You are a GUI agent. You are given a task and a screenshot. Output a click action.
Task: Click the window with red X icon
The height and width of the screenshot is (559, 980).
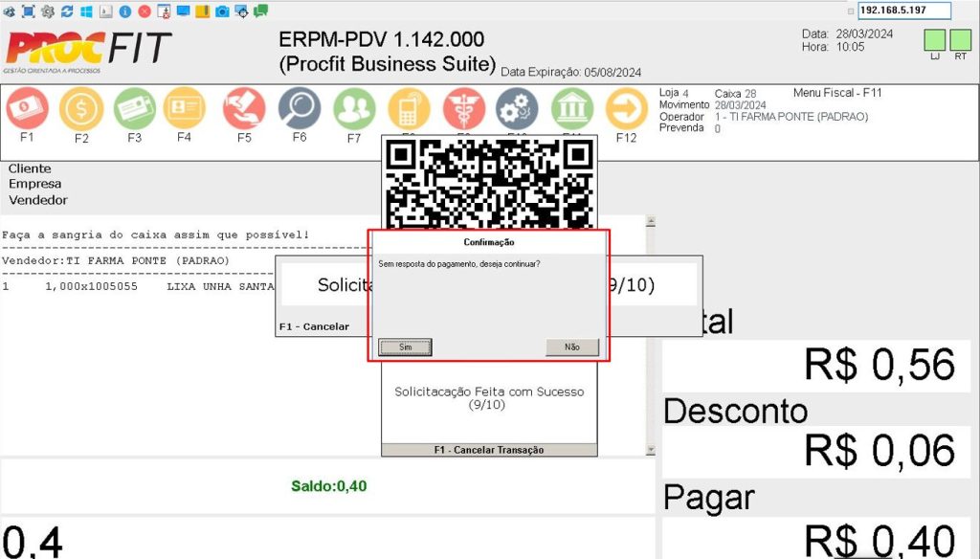[164, 11]
